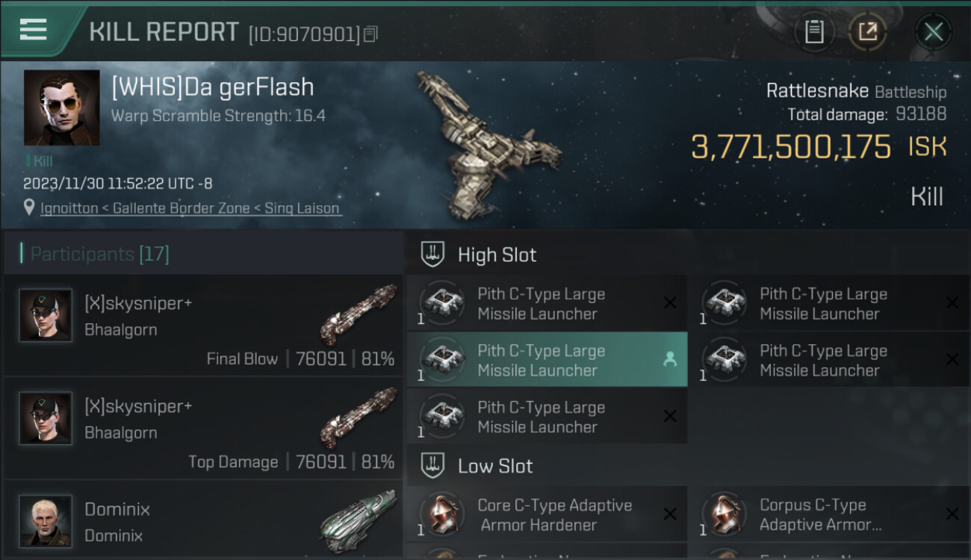Collapse the High Slot section header

pos(497,255)
